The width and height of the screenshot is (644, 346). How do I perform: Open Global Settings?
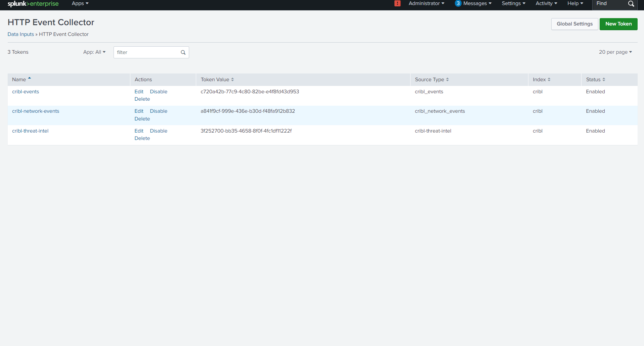coord(574,24)
